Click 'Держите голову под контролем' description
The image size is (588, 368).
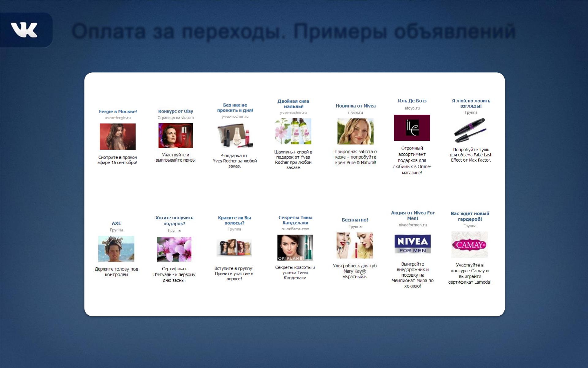116,272
